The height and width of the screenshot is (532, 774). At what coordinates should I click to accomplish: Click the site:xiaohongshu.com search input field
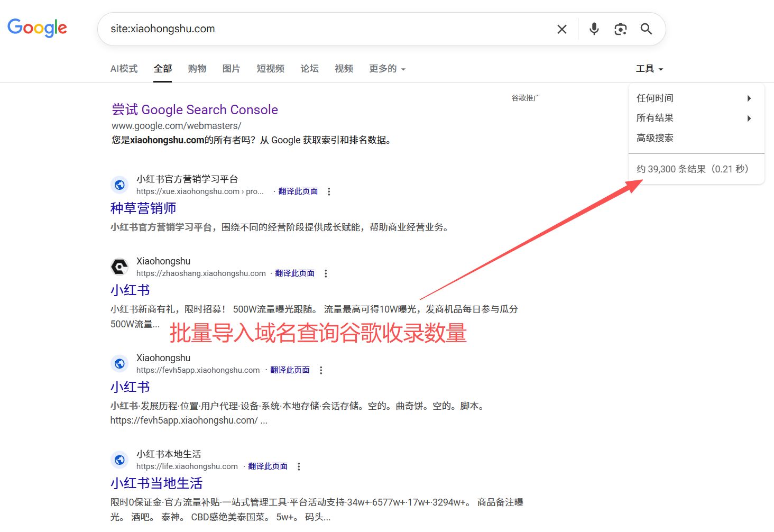tap(328, 29)
